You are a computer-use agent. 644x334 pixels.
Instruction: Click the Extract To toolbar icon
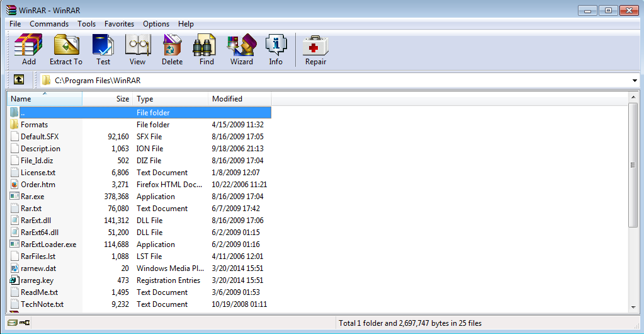(67, 45)
